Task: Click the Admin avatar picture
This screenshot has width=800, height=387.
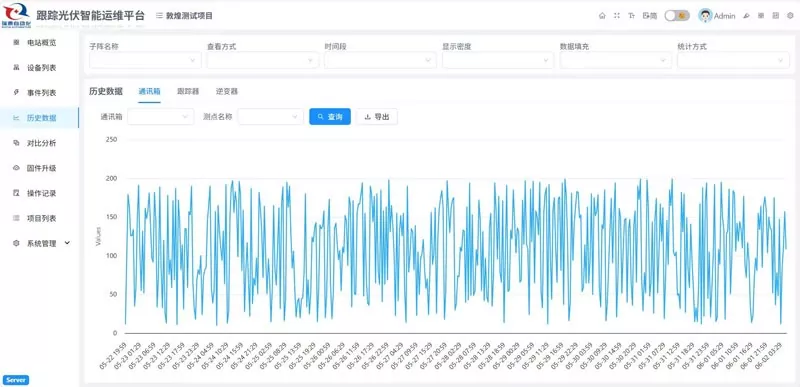Action: pyautogui.click(x=705, y=16)
